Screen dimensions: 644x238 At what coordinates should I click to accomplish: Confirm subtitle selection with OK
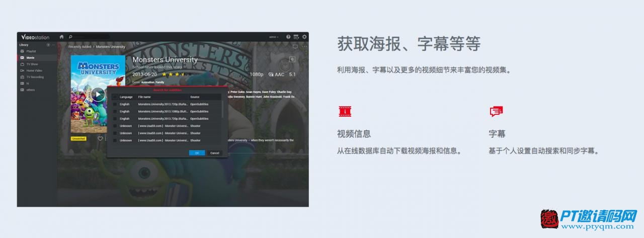click(x=197, y=152)
